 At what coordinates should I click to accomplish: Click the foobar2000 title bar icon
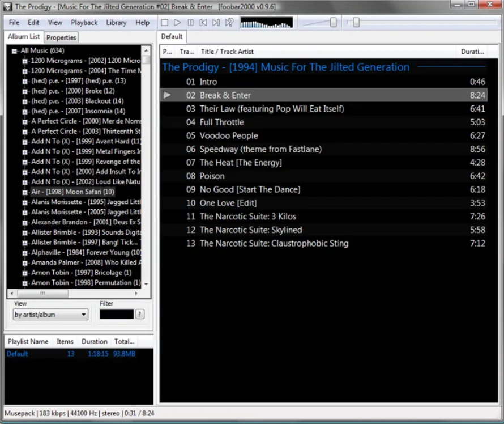[8, 7]
